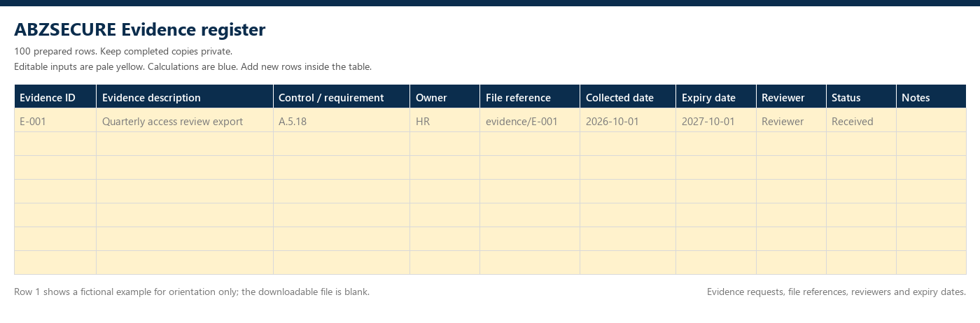Click the empty Notes cell in row E-001
This screenshot has height=323, width=980.
coord(932,120)
